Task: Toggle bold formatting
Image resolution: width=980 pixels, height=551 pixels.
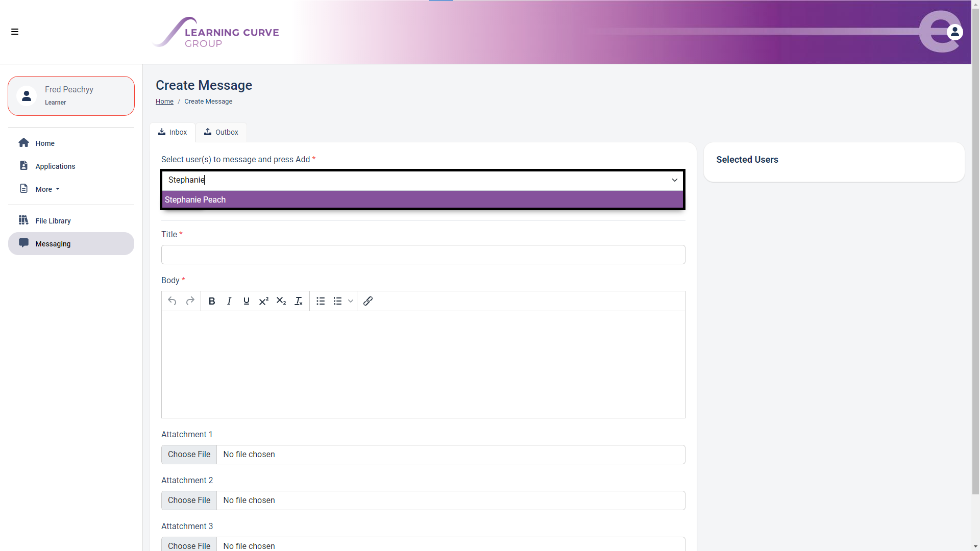Action: tap(212, 301)
